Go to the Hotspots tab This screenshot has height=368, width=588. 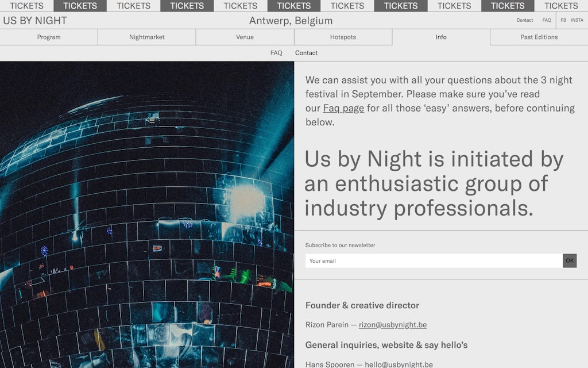(x=343, y=37)
